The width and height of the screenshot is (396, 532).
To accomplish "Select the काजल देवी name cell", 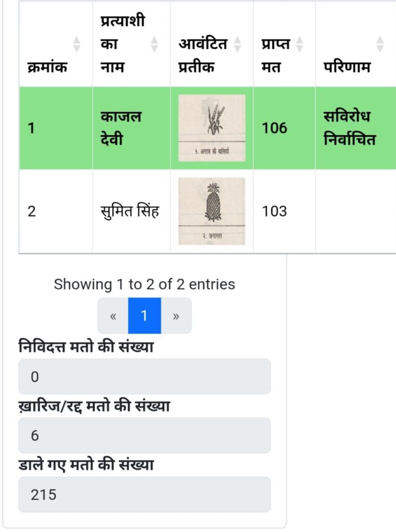I will point(131,128).
